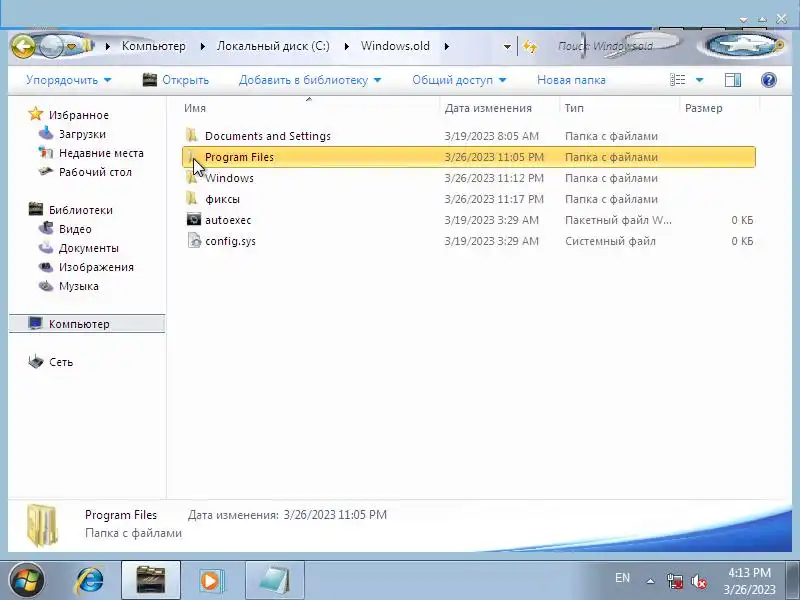Click Пакетный файл type for autoexec

618,220
